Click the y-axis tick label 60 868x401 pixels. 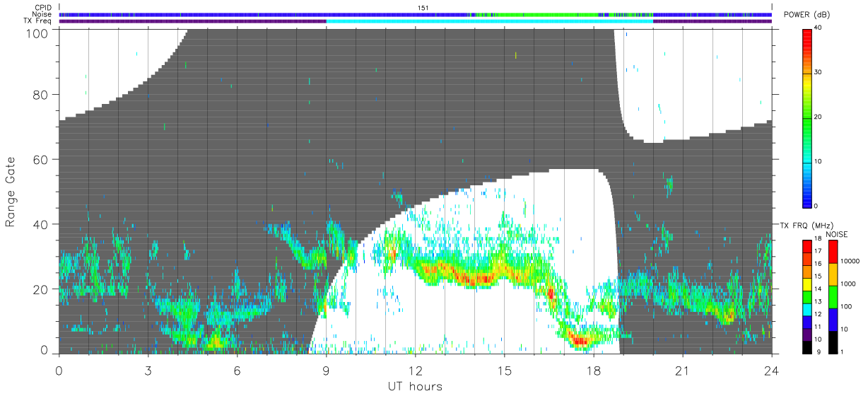point(42,159)
